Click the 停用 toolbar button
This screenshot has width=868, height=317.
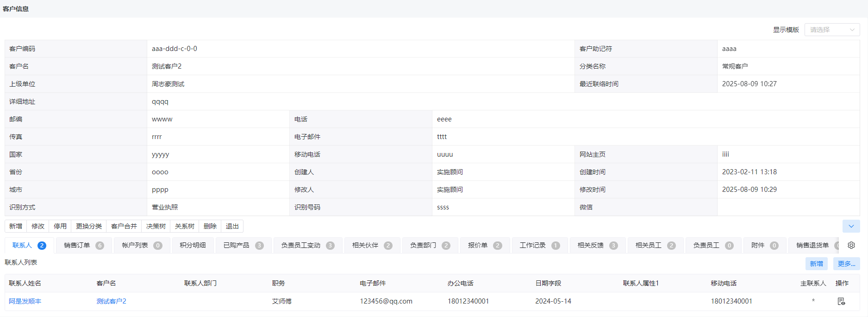click(x=60, y=226)
